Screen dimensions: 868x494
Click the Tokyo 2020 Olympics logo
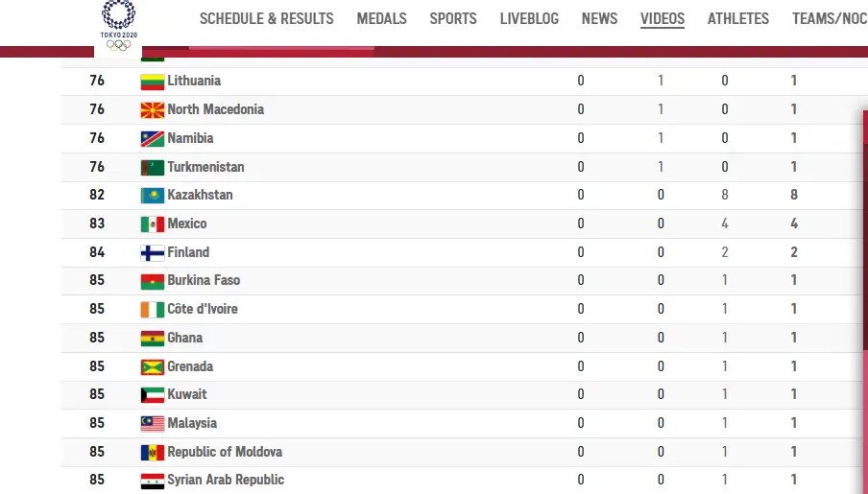click(x=118, y=26)
